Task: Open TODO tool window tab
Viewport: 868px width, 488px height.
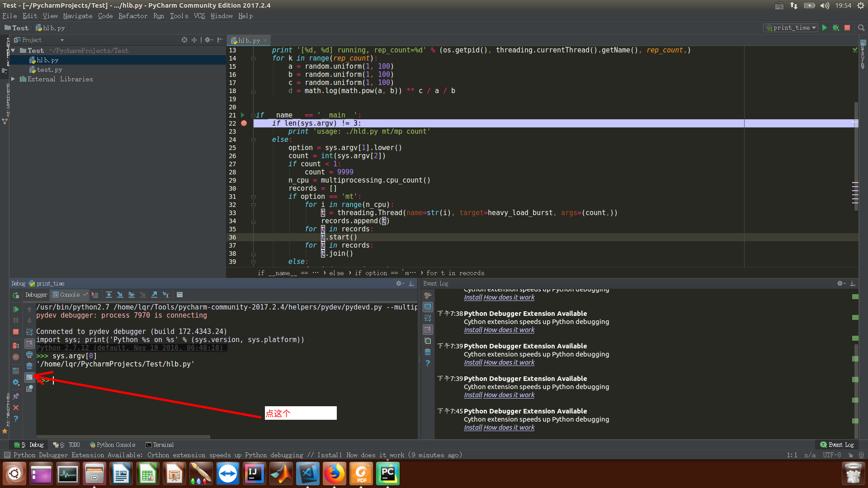Action: (66, 445)
